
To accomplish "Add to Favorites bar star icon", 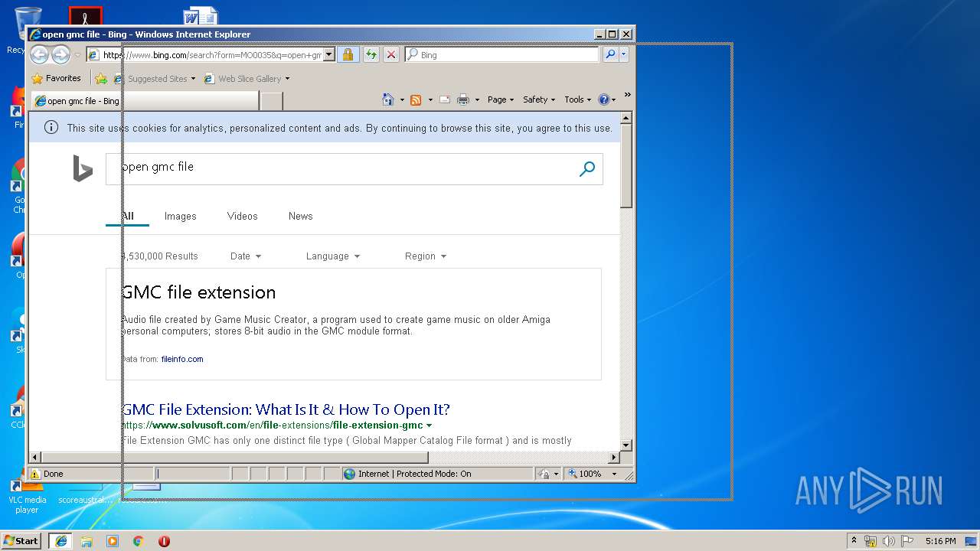I will click(100, 78).
